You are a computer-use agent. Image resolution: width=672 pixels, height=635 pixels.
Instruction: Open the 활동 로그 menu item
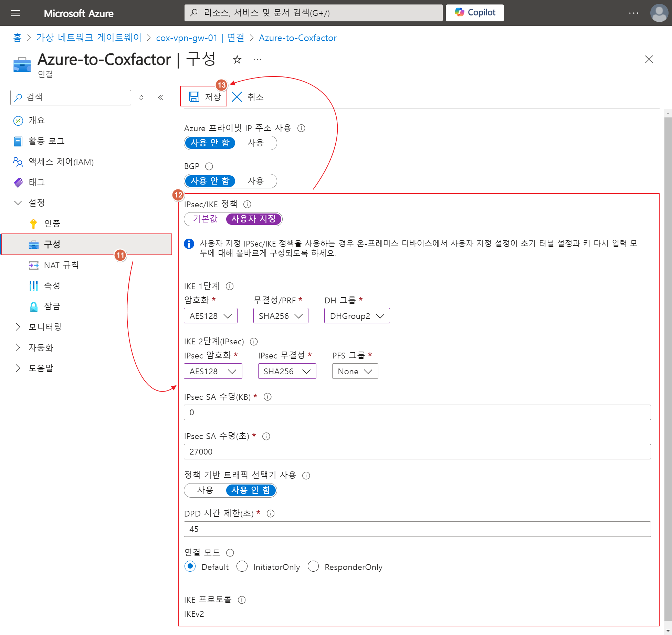point(46,141)
